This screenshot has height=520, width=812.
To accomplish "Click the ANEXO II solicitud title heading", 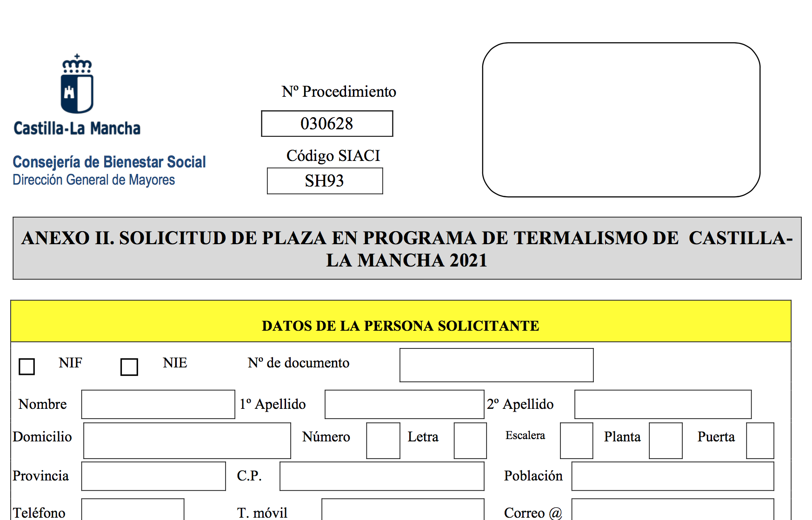I will [407, 249].
